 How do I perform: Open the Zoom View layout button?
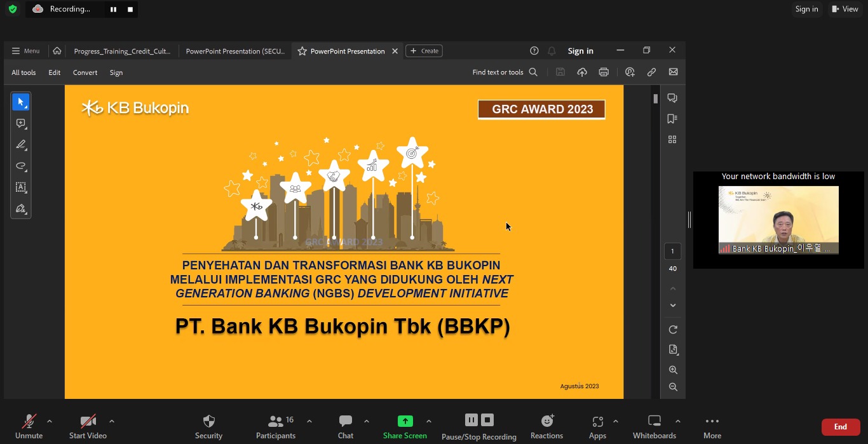point(845,9)
